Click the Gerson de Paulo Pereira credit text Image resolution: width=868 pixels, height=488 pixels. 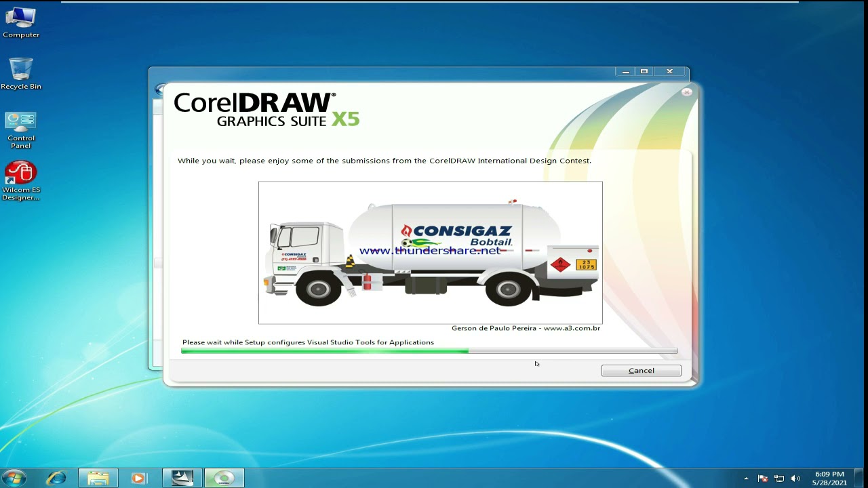coord(526,328)
